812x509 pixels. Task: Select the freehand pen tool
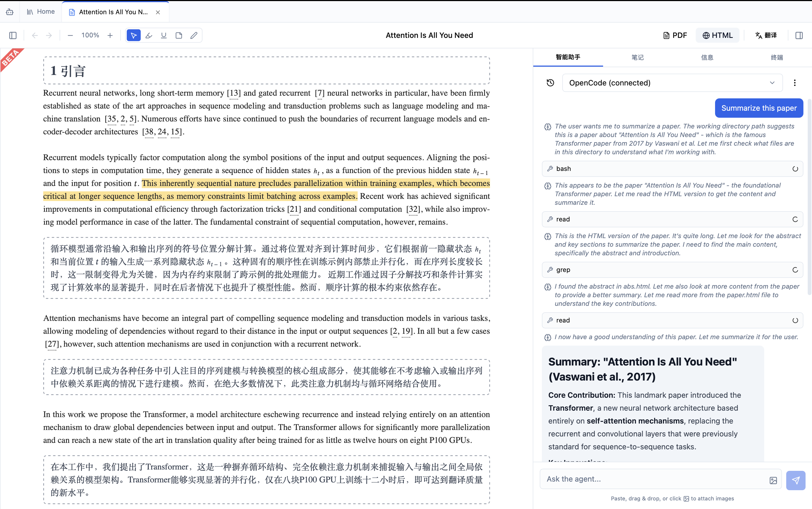pyautogui.click(x=194, y=35)
